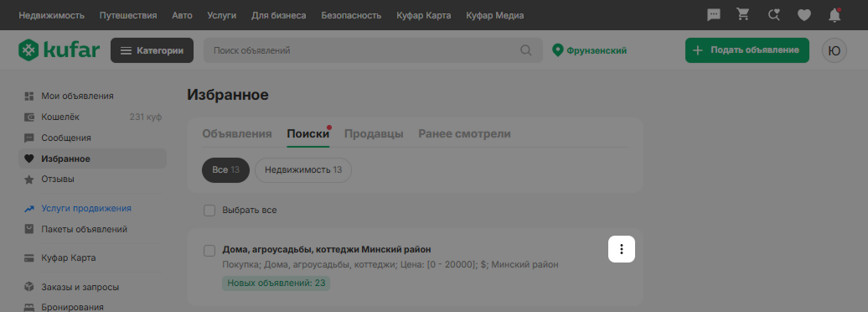Image resolution: width=868 pixels, height=312 pixels.
Task: Click the Бронирования sidebar icon
Action: (29, 307)
